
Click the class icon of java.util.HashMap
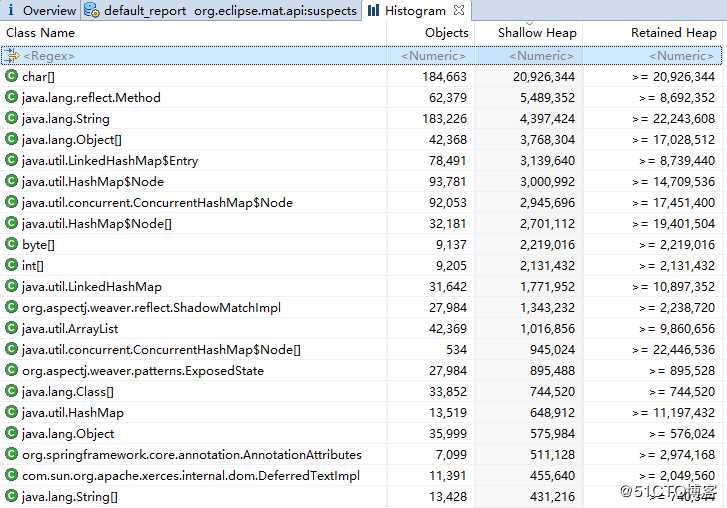click(11, 412)
